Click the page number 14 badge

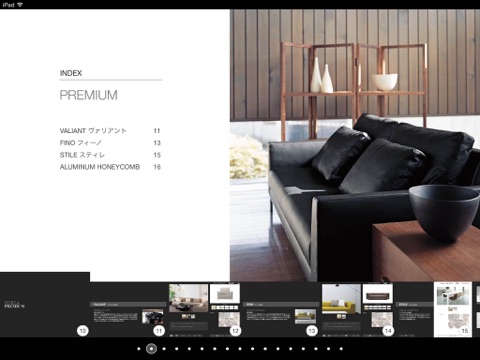pos(388,331)
